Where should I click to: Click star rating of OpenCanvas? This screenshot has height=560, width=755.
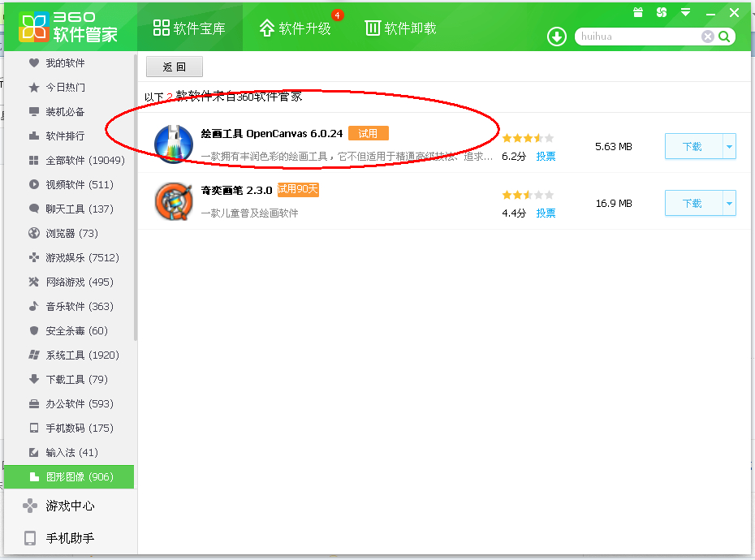528,138
